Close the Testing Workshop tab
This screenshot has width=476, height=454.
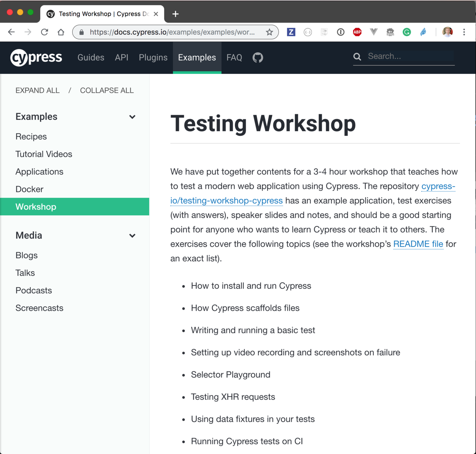pyautogui.click(x=156, y=14)
